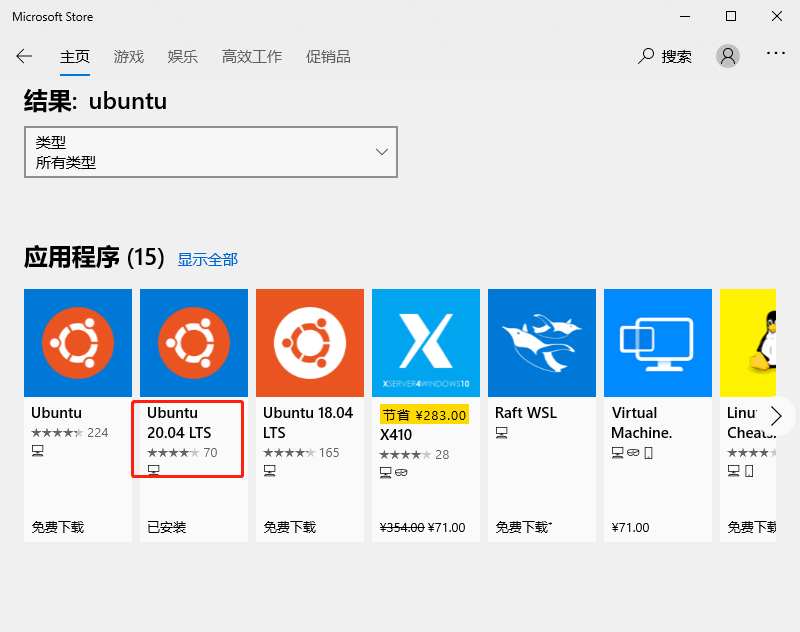800x632 pixels.
Task: Click the user account avatar icon
Action: [727, 56]
